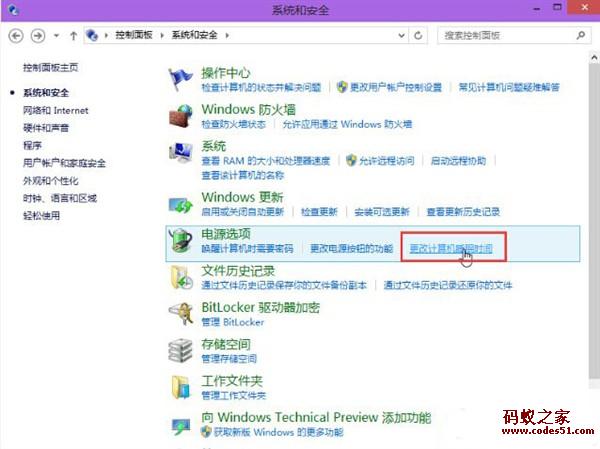The width and height of the screenshot is (600, 449).
Task: Open 轻松使用 in the sidebar
Action: 41,216
